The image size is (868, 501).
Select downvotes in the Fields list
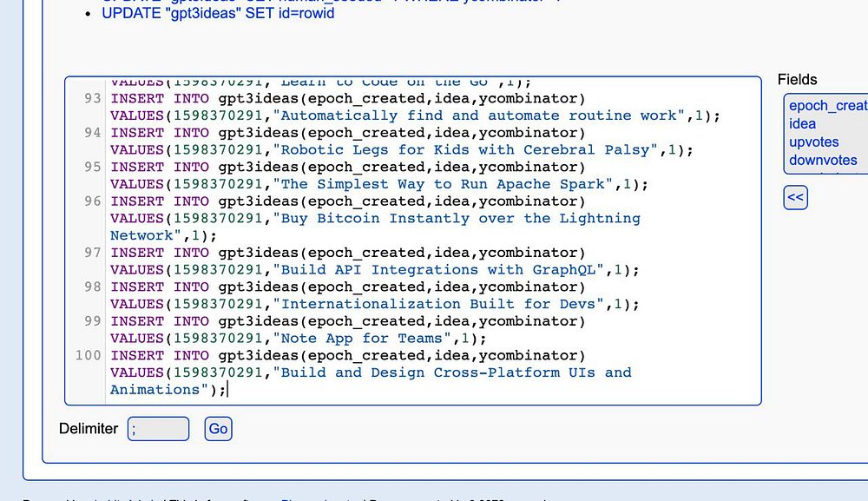coord(823,161)
